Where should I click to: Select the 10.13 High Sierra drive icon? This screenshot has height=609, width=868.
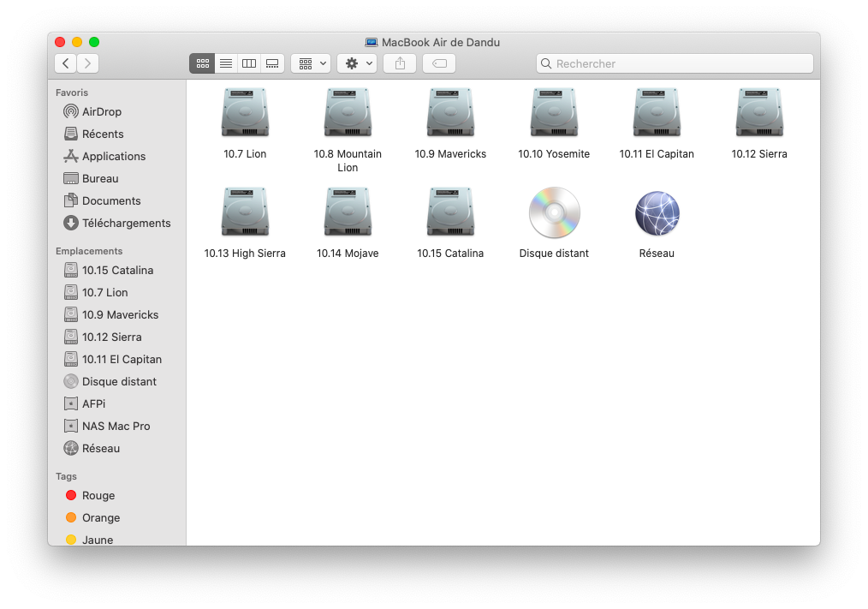(x=245, y=212)
